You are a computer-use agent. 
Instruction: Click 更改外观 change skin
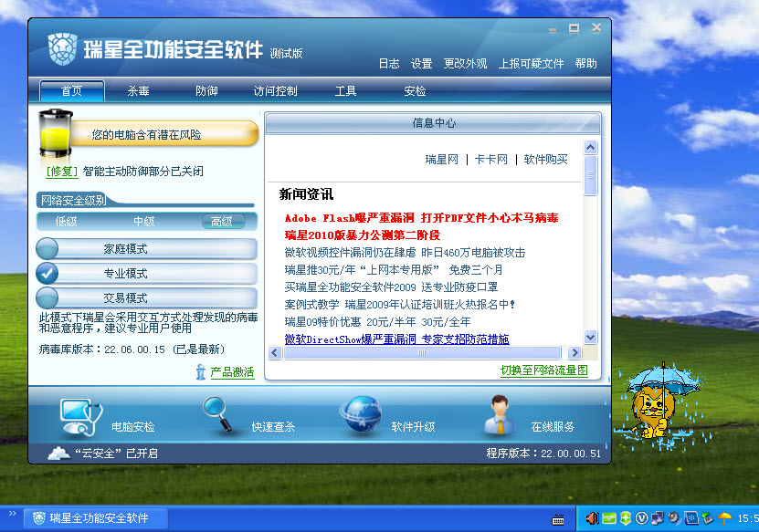pyautogui.click(x=465, y=63)
